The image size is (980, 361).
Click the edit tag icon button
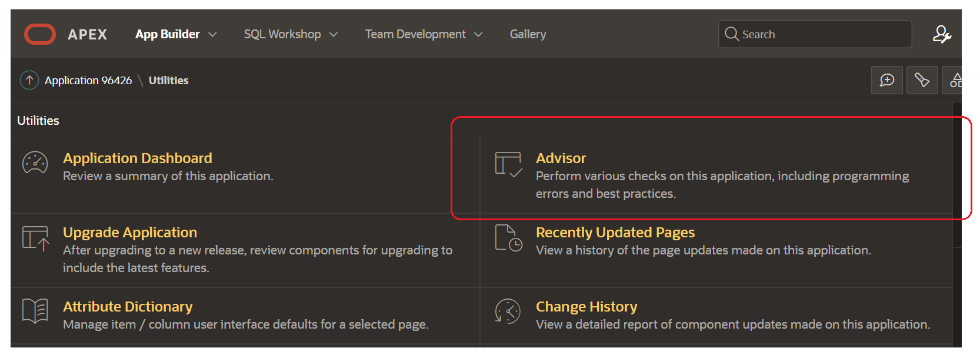pyautogui.click(x=922, y=80)
